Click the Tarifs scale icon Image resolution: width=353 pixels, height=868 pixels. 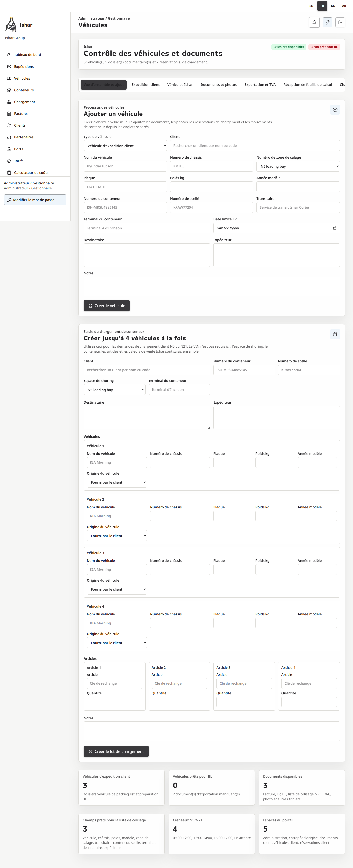click(9, 161)
